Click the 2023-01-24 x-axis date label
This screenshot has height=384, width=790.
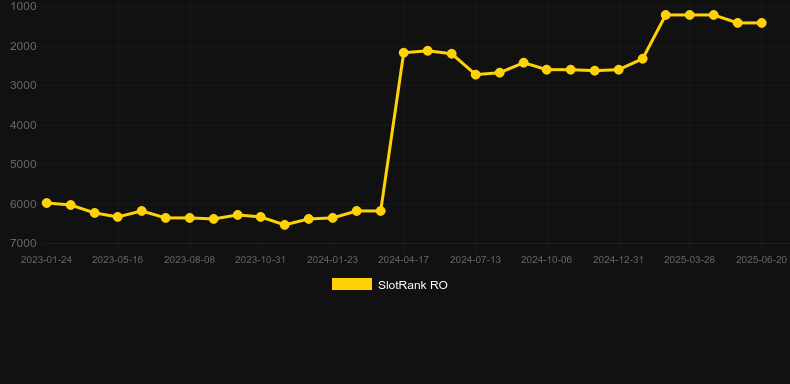(46, 260)
